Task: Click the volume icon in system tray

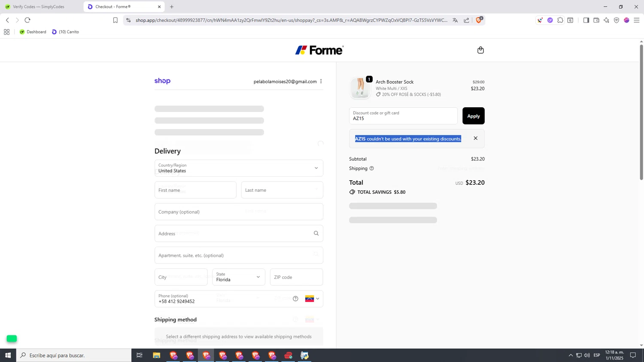Action: [x=587, y=355]
